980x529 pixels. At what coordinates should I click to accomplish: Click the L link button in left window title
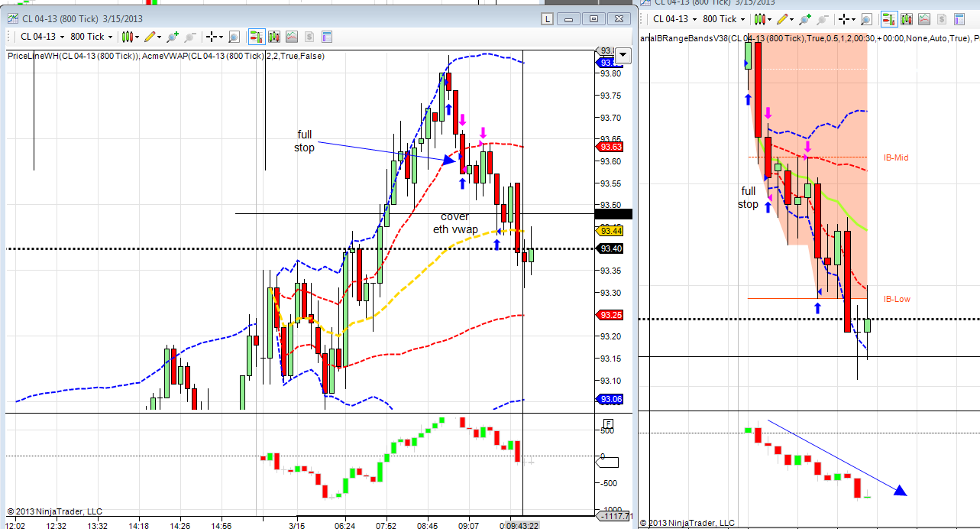pyautogui.click(x=547, y=18)
